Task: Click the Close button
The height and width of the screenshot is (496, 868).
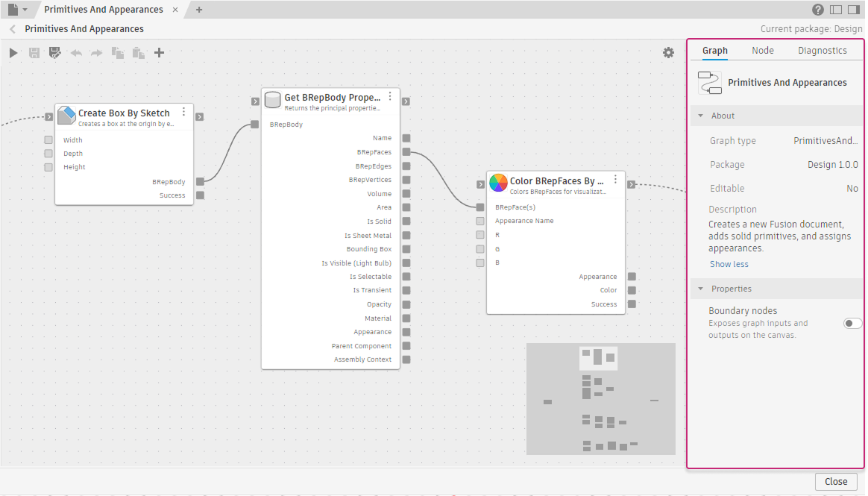Action: pyautogui.click(x=836, y=482)
